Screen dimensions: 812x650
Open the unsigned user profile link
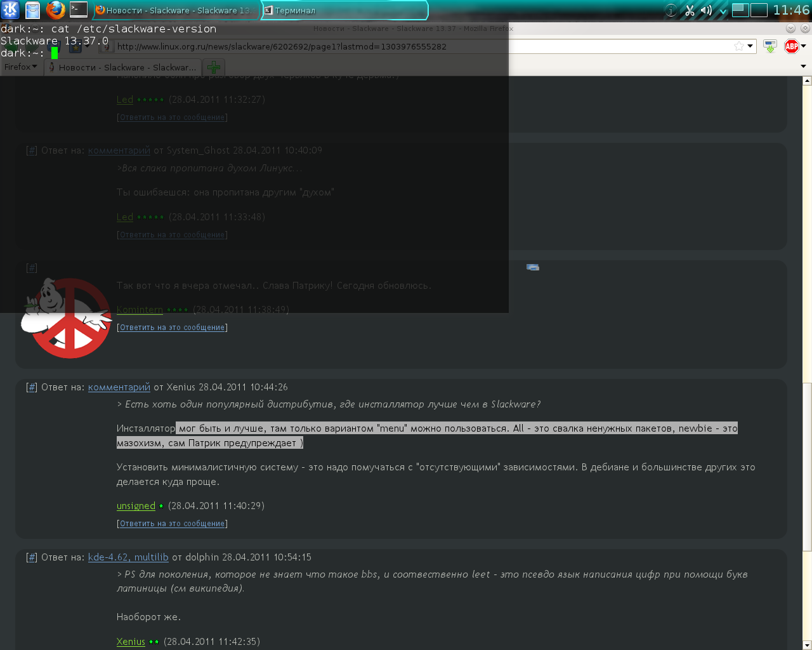click(x=136, y=506)
